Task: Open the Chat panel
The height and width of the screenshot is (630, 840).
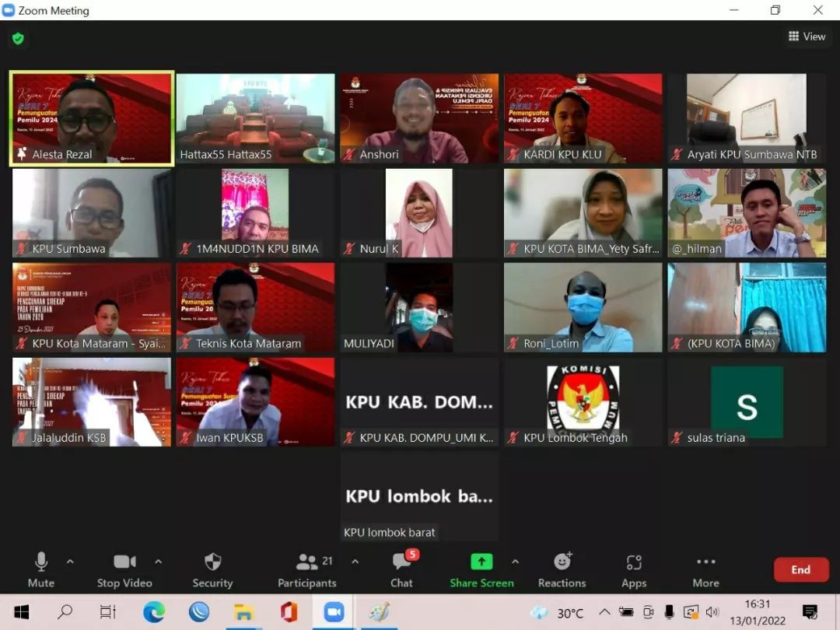Action: pyautogui.click(x=401, y=569)
